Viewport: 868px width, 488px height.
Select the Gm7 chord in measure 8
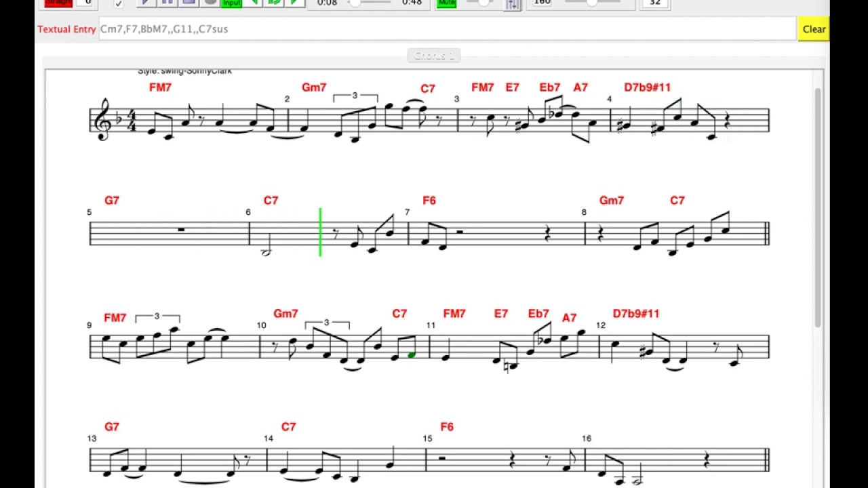[x=612, y=201]
